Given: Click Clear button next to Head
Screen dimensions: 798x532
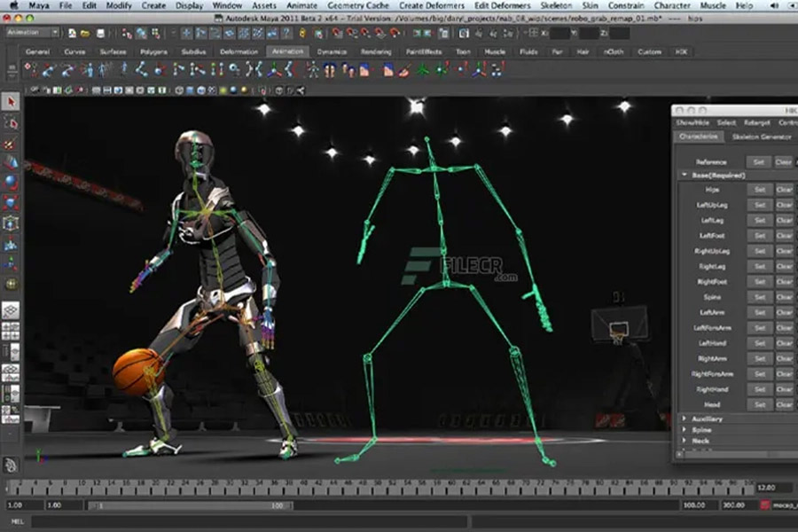Looking at the screenshot, I should coord(785,404).
